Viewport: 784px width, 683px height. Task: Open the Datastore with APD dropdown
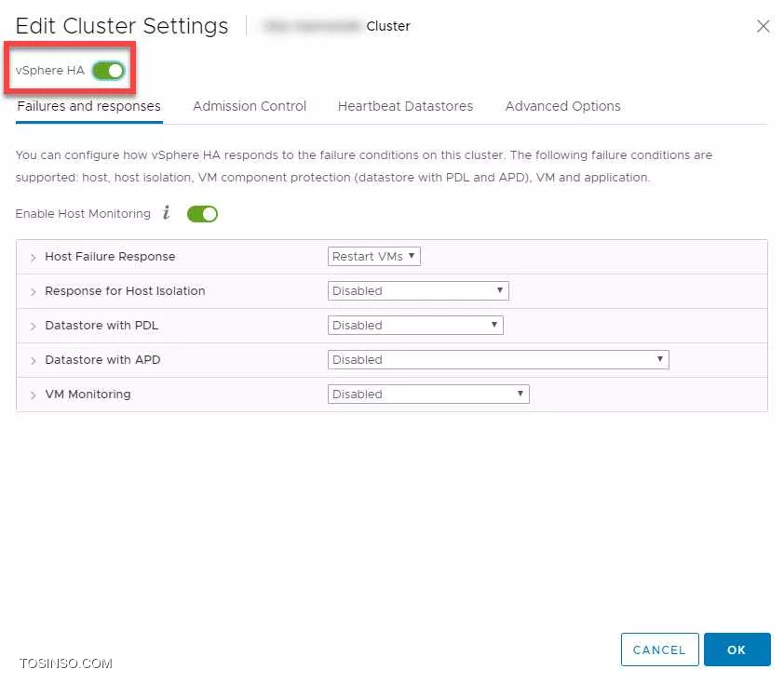coord(498,360)
